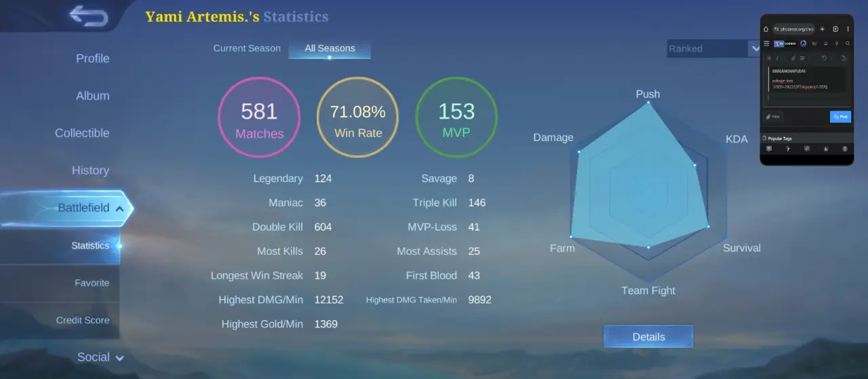
Task: Click the Legendary count 124
Action: coord(323,178)
